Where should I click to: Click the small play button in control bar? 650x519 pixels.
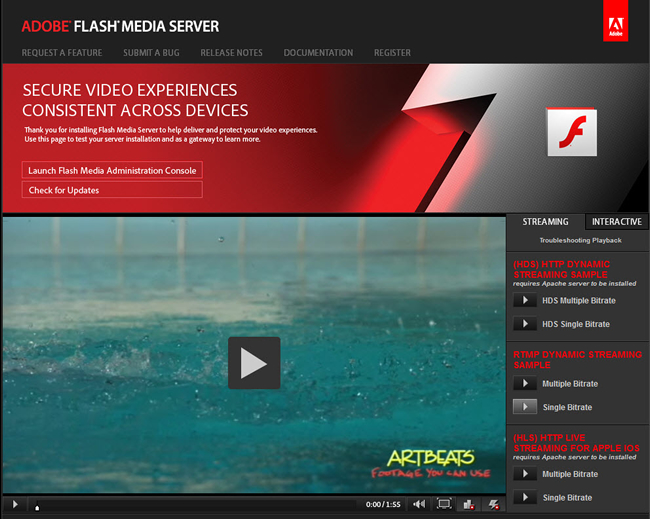tap(15, 504)
